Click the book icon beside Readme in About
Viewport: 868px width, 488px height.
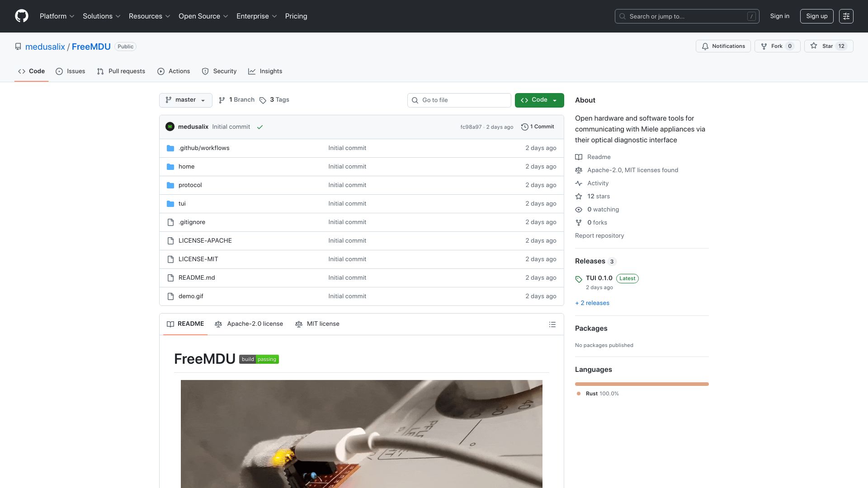579,157
